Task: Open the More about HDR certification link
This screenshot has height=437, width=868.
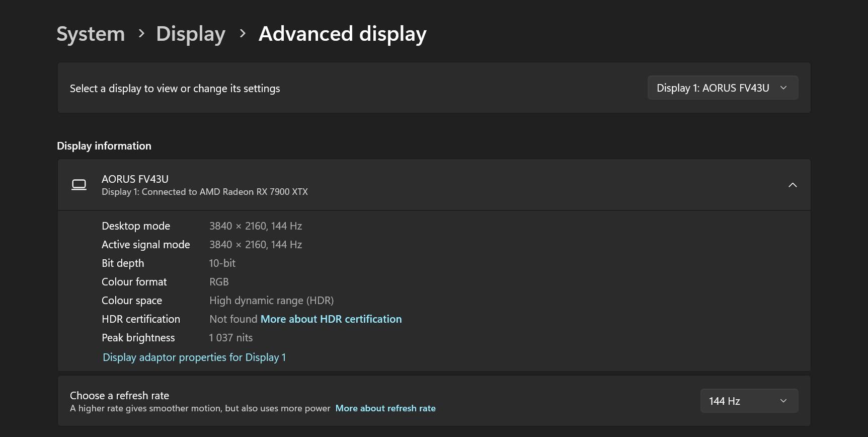Action: tap(331, 319)
